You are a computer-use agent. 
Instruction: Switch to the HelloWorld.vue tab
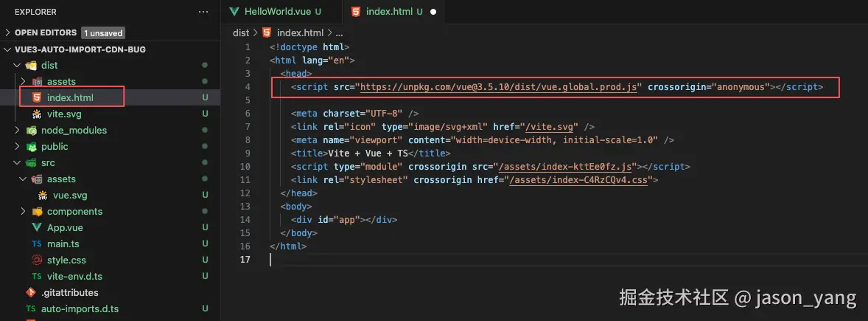coord(281,11)
